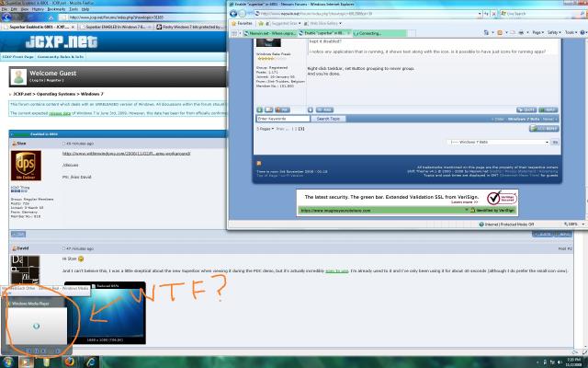Open the Explorer folder taskbar icon

46,362
